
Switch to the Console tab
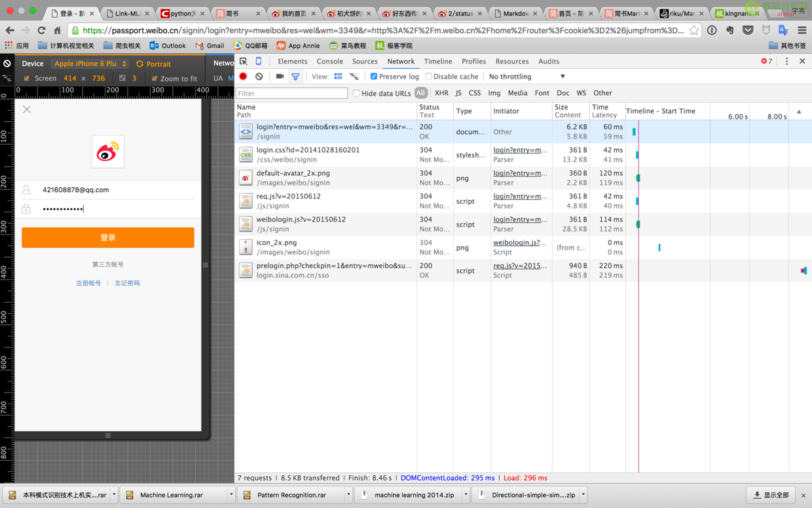pyautogui.click(x=330, y=61)
